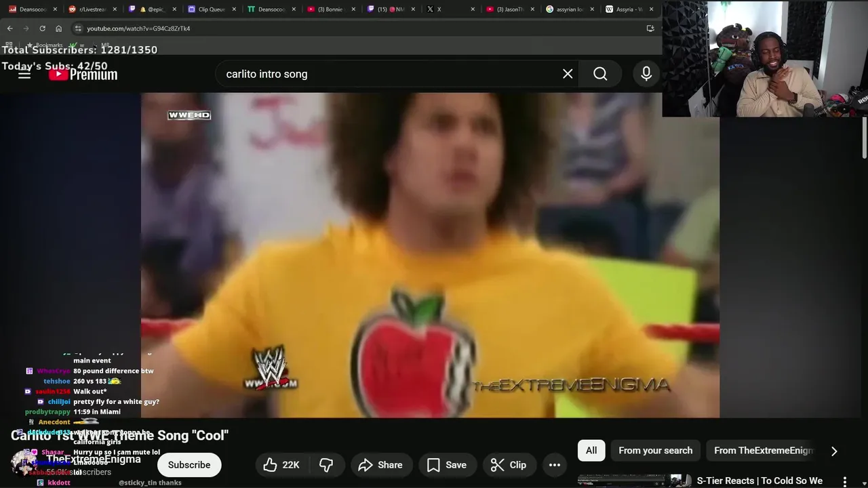
Task: Save the video to a playlist
Action: [447, 465]
